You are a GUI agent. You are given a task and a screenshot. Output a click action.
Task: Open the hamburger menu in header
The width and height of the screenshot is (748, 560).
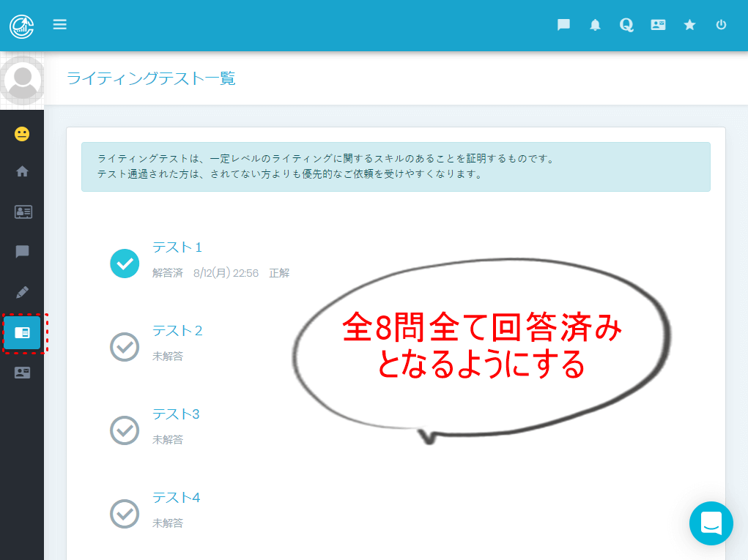coord(60,25)
